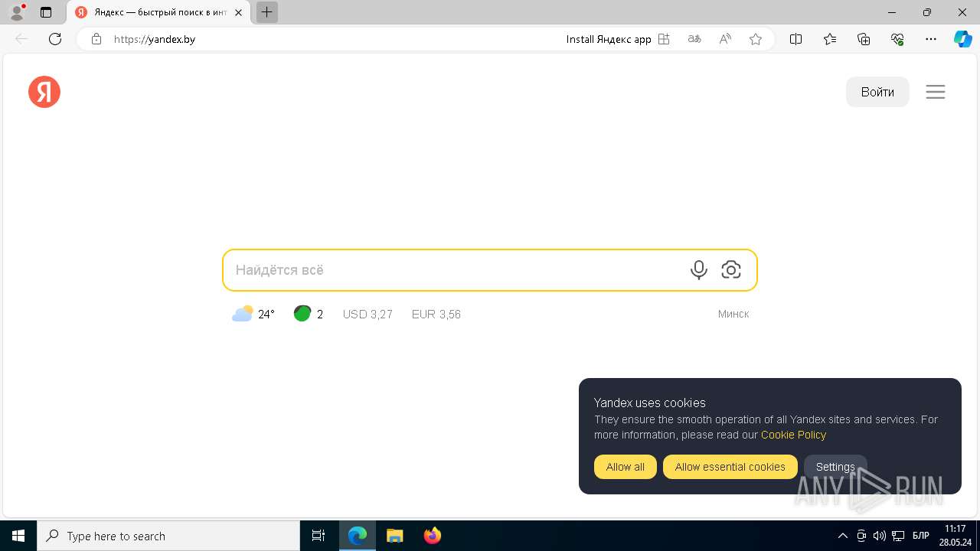Open the app install icon in the address bar

[x=664, y=39]
